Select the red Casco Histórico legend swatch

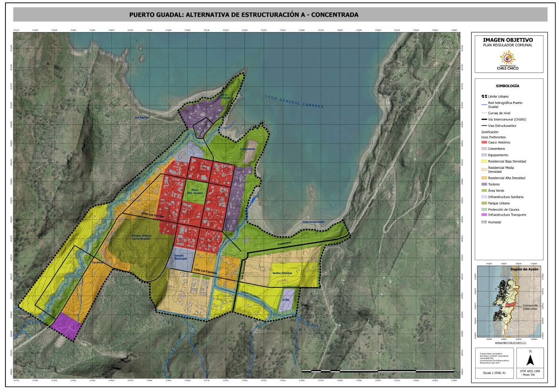tap(484, 142)
